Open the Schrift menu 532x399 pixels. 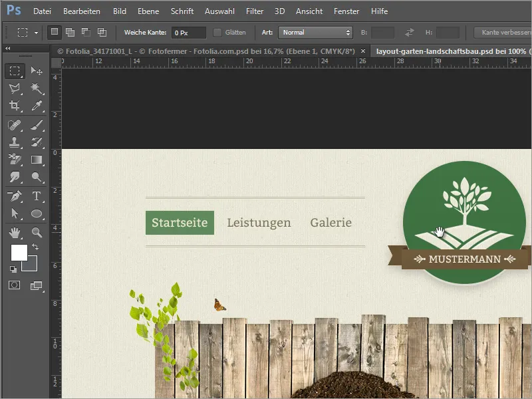[182, 11]
